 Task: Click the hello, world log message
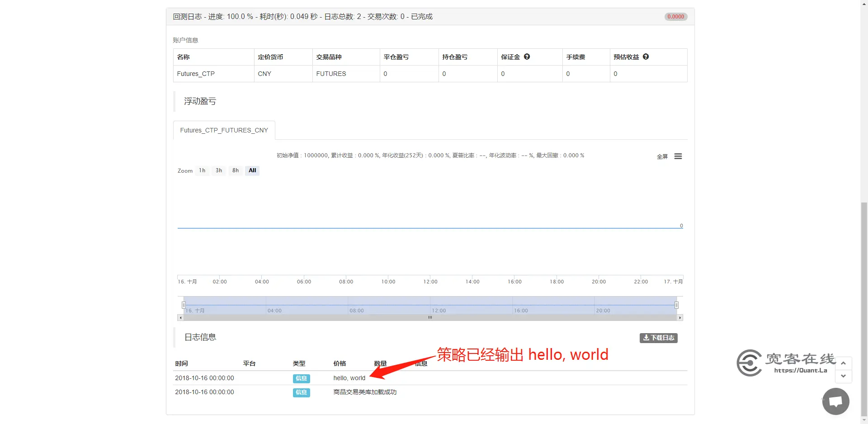349,378
